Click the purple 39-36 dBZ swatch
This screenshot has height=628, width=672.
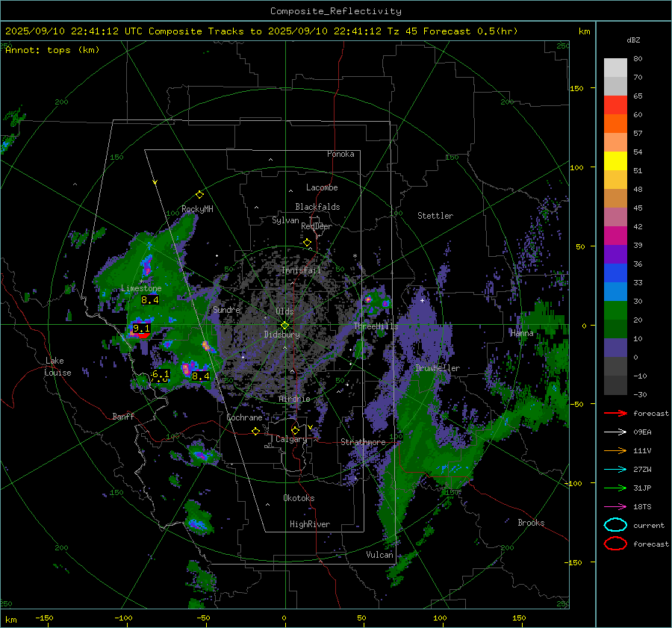(615, 254)
